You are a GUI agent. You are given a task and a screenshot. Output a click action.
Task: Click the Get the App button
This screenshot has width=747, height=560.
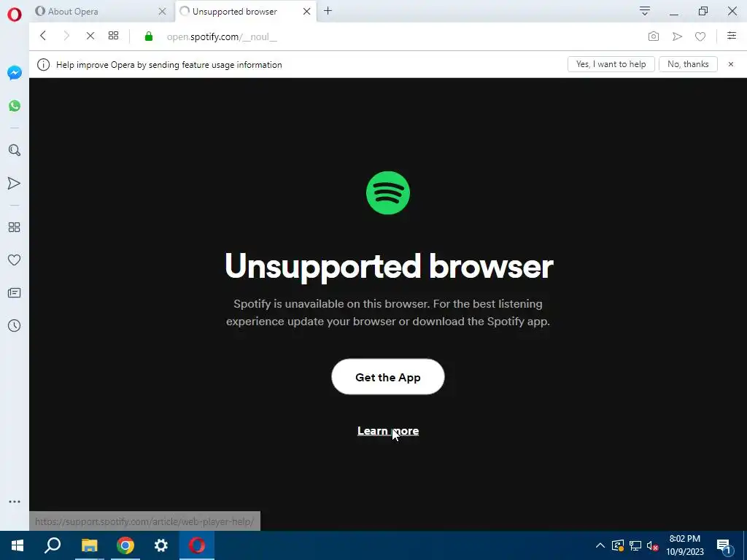[388, 377]
